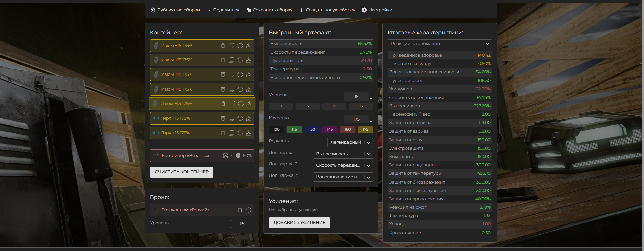Open the Редкость dropdown showing Легендарный
Screen dimensions: 644x251
click(x=350, y=142)
